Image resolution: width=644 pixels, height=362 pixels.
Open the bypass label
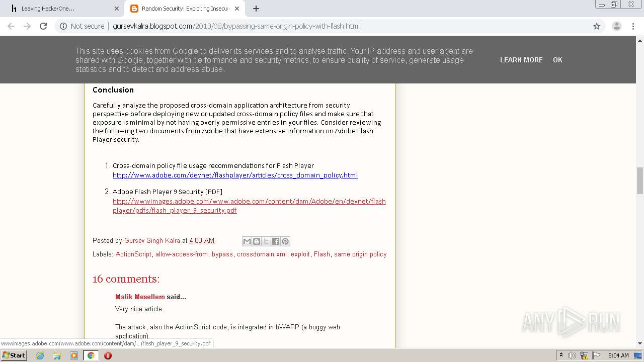pos(222,254)
